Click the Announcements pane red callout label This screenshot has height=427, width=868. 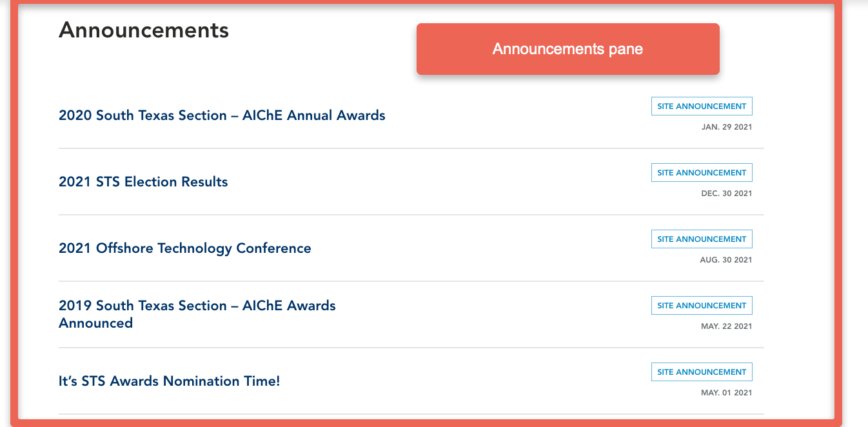tap(568, 49)
